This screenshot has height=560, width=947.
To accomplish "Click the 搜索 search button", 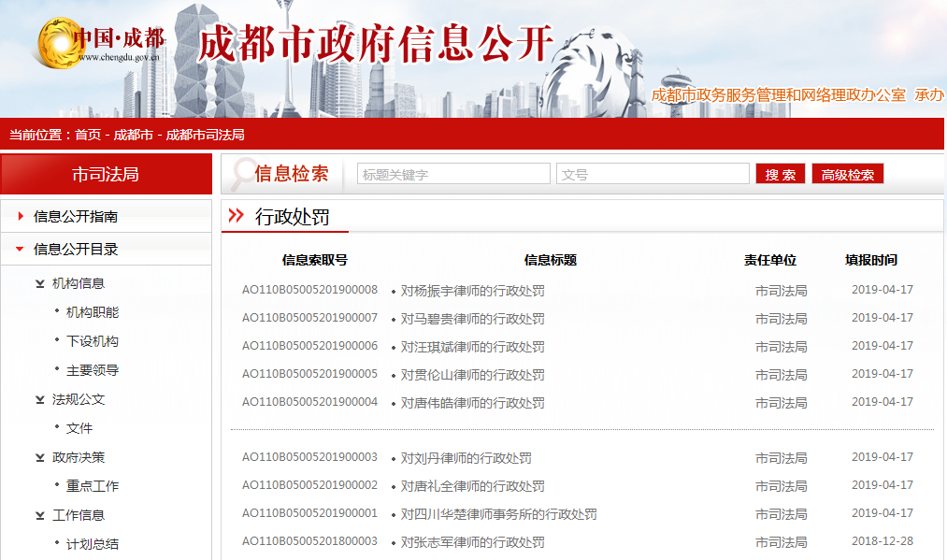I will pos(781,174).
